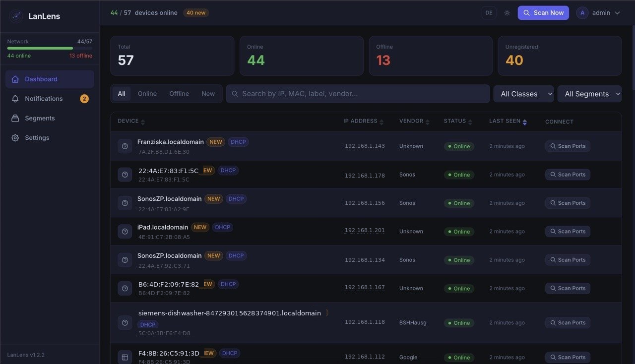This screenshot has width=635, height=364.
Task: Open Notifications in the sidebar
Action: [50, 99]
